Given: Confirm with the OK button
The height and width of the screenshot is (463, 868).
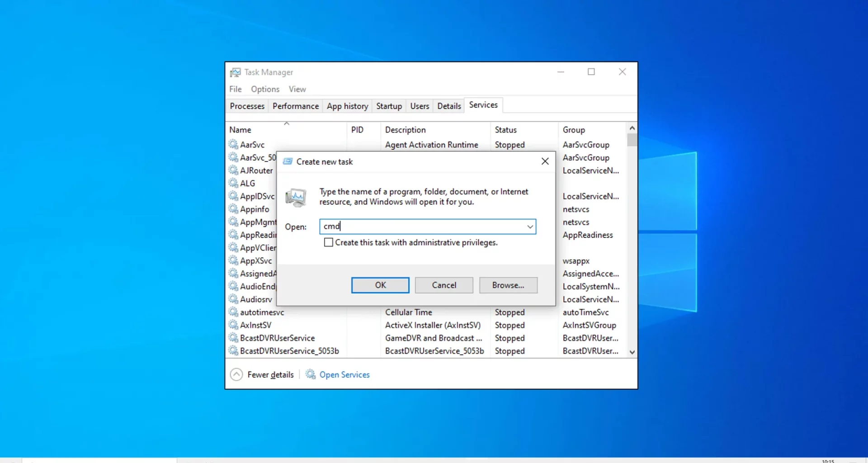Looking at the screenshot, I should 380,285.
